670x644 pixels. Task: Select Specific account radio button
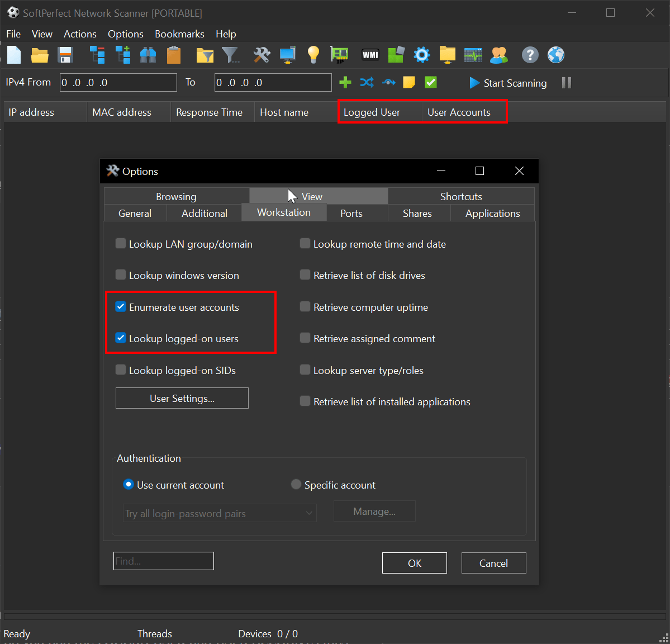(296, 484)
